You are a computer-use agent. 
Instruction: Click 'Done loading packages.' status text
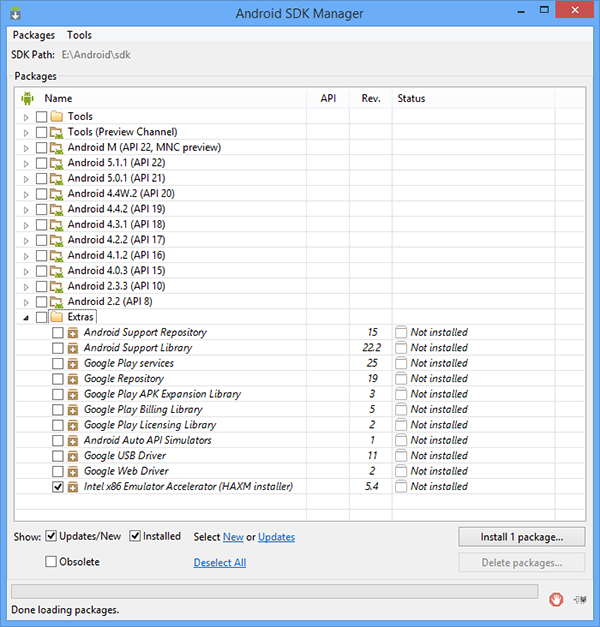[x=65, y=610]
